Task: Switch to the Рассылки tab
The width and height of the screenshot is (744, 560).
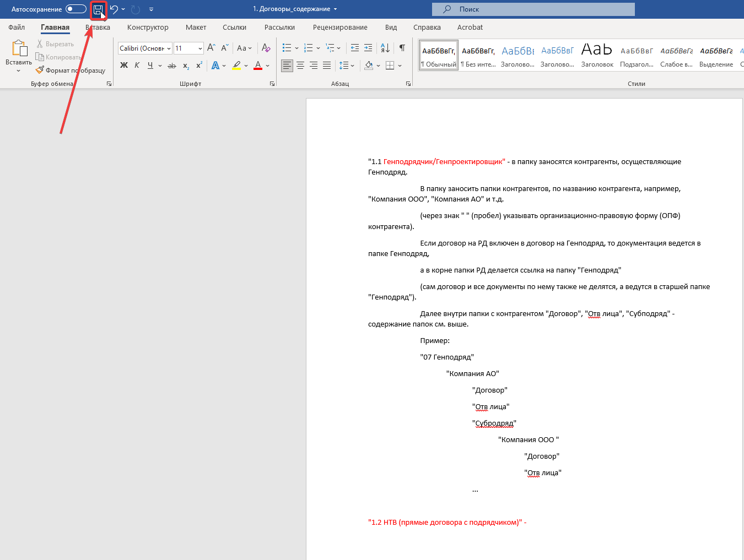Action: pyautogui.click(x=279, y=27)
